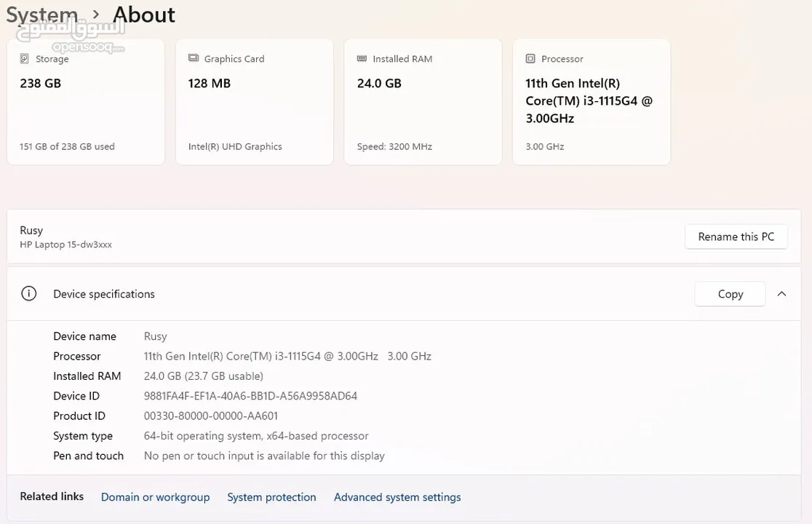Click the 'Pen and touch' label
812x524 pixels.
[x=89, y=456]
